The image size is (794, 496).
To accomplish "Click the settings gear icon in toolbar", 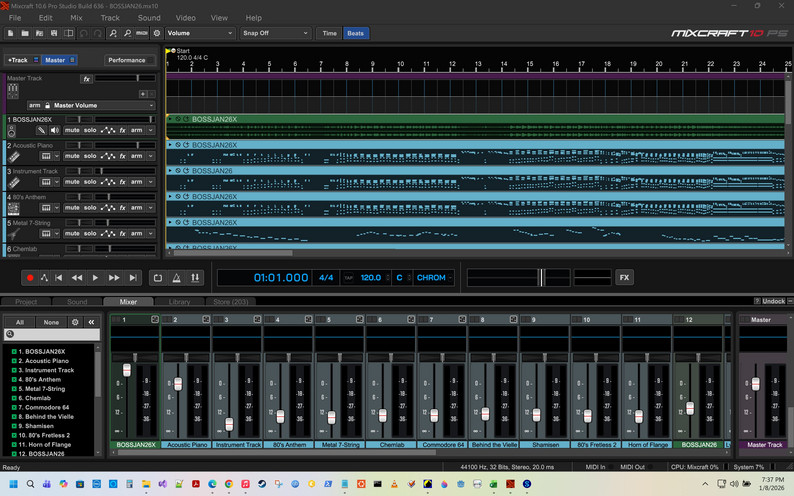I will pyautogui.click(x=156, y=33).
